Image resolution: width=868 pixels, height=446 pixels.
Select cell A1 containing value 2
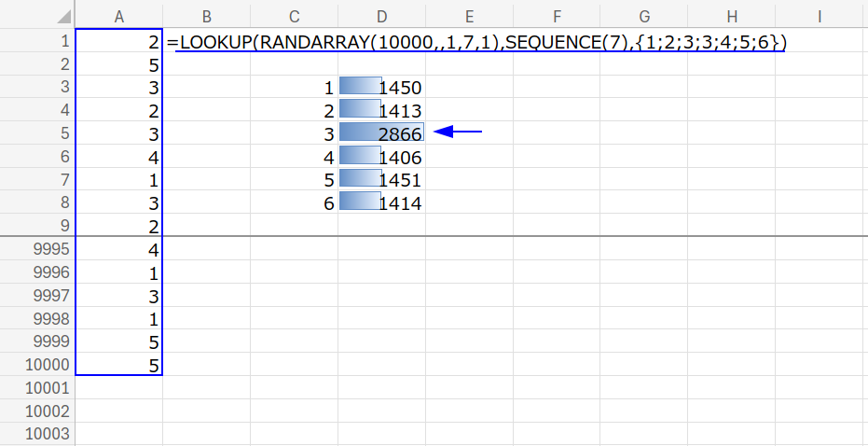(118, 43)
